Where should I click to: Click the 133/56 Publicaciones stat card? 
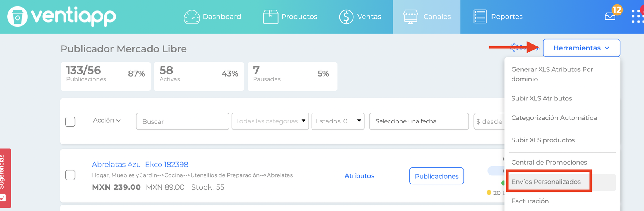pos(105,76)
